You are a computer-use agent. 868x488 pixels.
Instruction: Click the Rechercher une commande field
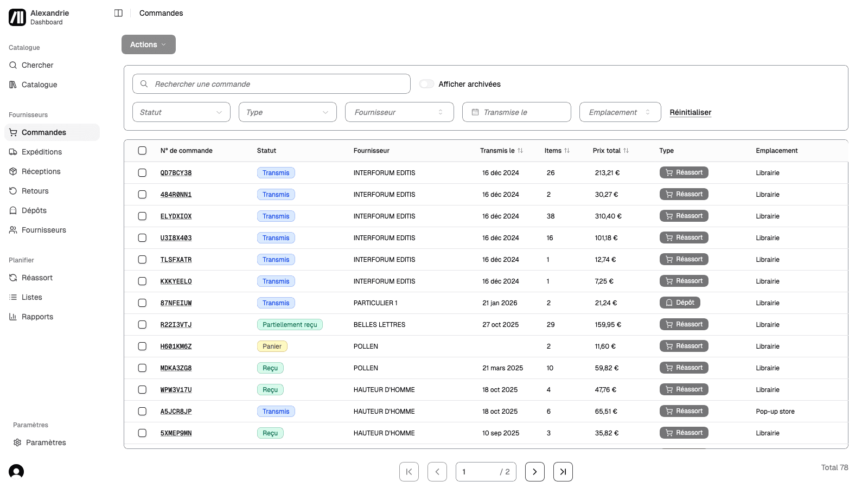click(271, 84)
